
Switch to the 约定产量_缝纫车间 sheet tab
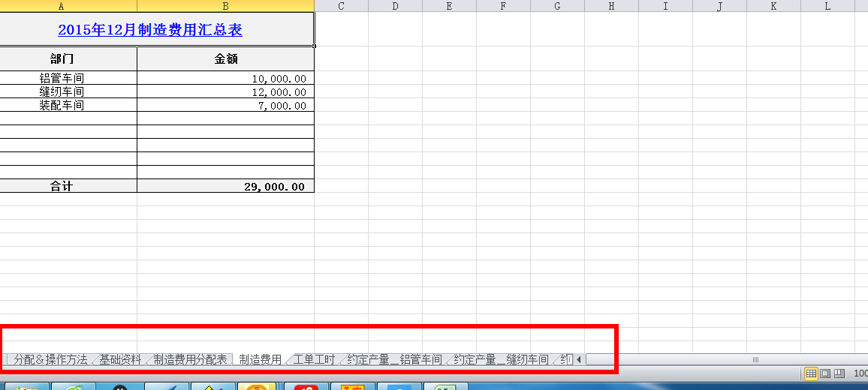pyautogui.click(x=501, y=360)
